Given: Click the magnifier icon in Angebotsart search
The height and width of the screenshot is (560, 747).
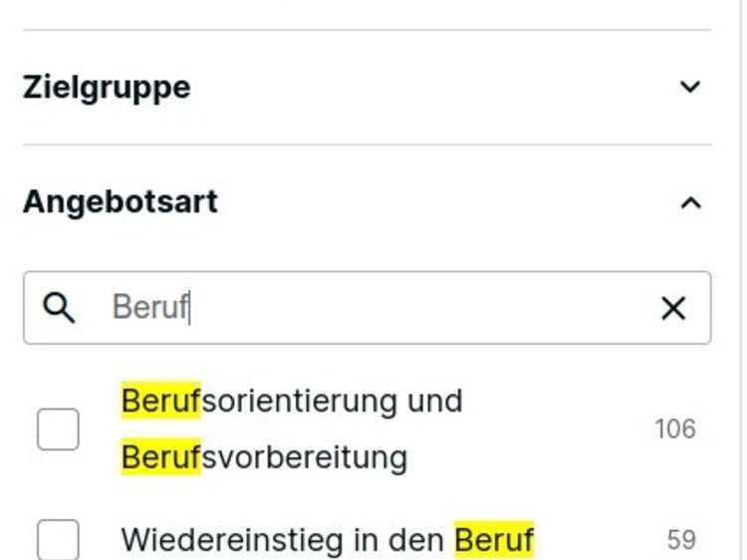Looking at the screenshot, I should [x=60, y=309].
